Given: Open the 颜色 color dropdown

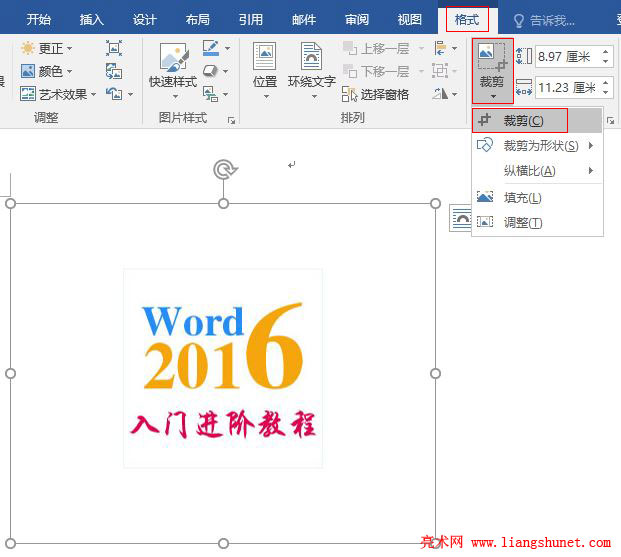Looking at the screenshot, I should (x=47, y=71).
